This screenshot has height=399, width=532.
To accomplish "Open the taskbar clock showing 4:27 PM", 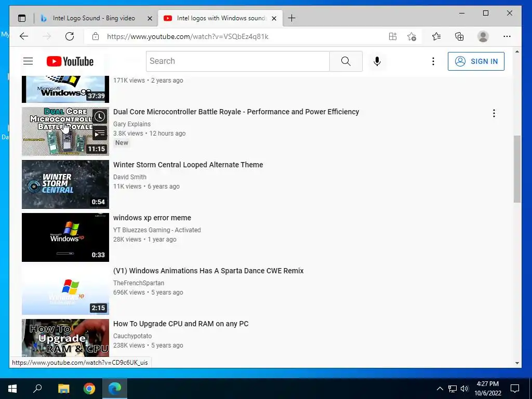I will coord(487,389).
